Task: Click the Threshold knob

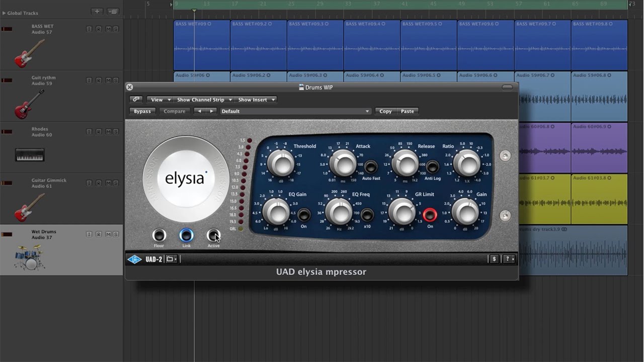Action: (x=281, y=163)
